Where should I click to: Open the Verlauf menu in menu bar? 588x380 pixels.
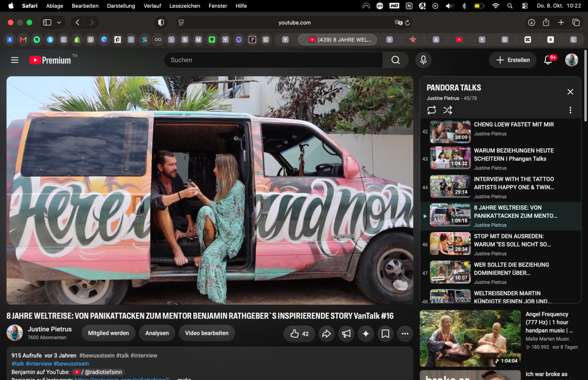(152, 6)
